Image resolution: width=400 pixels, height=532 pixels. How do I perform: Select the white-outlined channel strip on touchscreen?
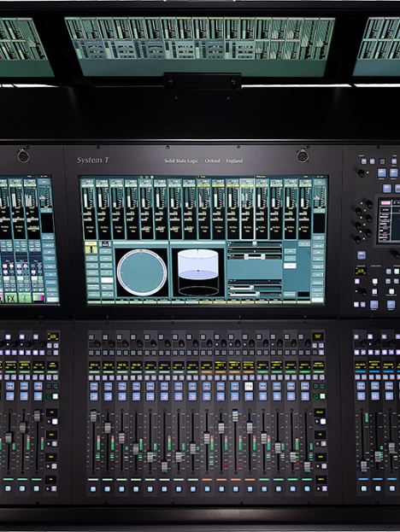pyautogui.click(x=247, y=209)
